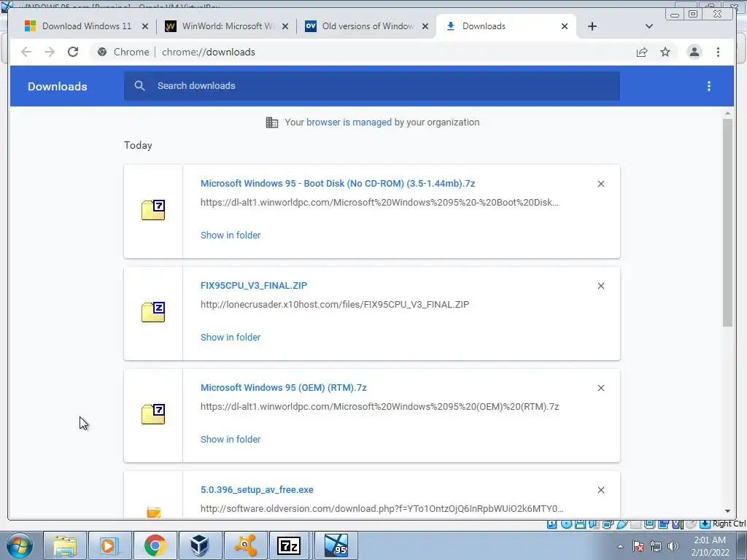
Task: Open Avast antivirus from taskbar
Action: pos(245,545)
